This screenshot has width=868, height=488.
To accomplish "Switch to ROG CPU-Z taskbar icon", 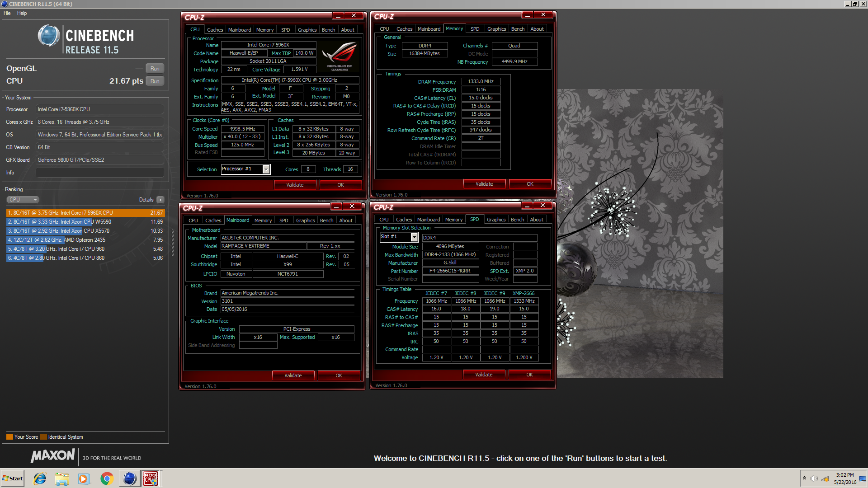I will (x=151, y=479).
